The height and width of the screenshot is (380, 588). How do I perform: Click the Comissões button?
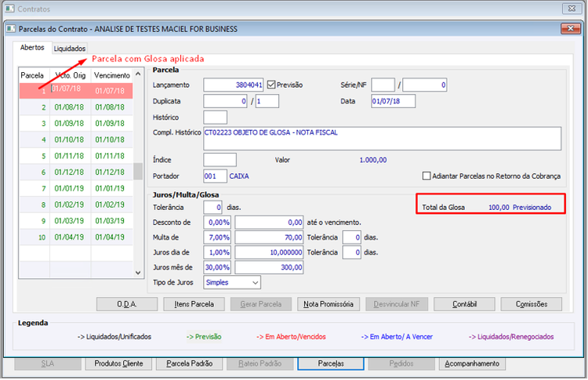coord(532,304)
